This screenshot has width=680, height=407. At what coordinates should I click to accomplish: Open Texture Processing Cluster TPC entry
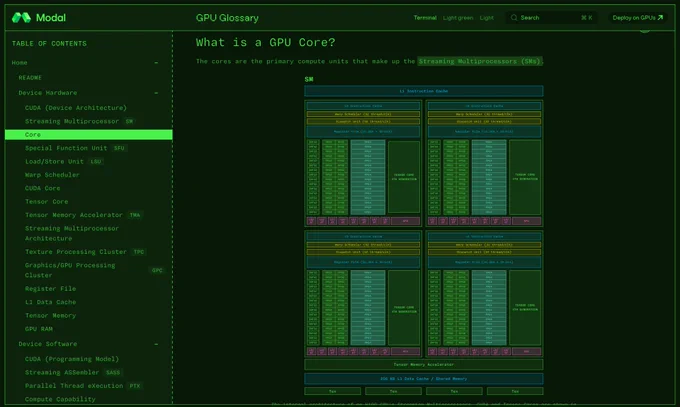[x=85, y=252]
